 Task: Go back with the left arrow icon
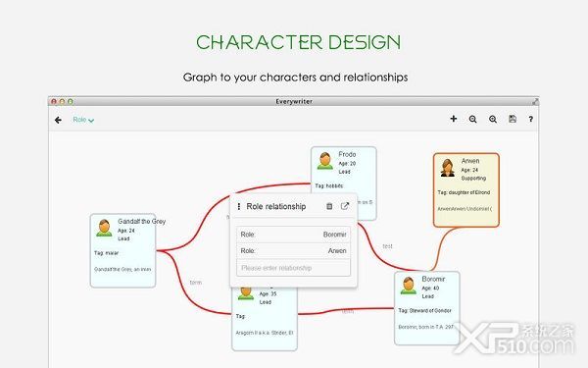tap(58, 120)
